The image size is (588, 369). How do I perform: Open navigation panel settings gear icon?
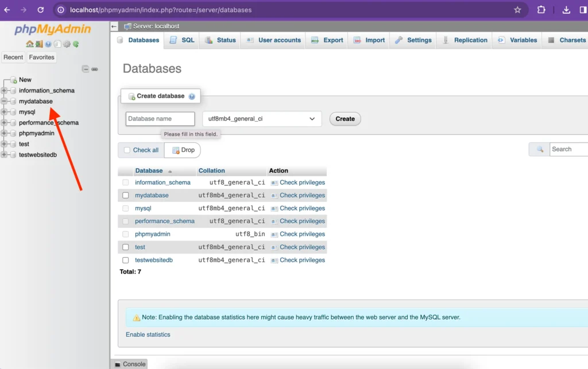67,44
